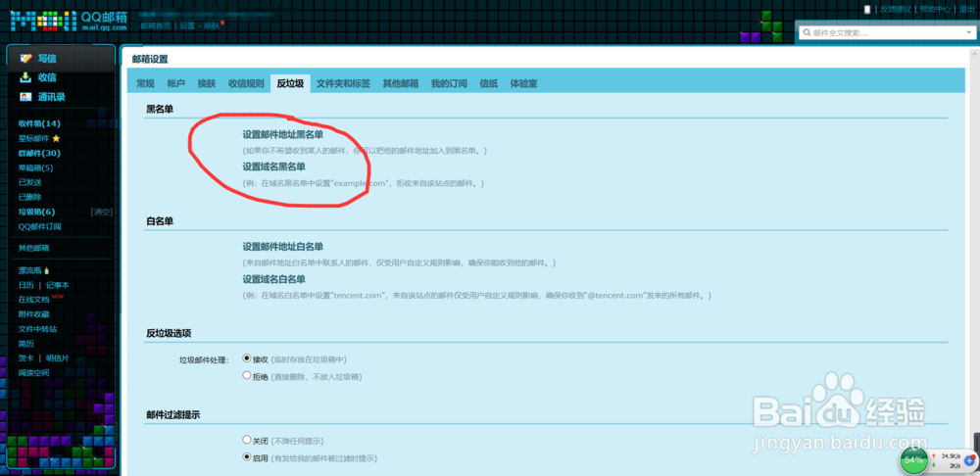This screenshot has width=980, height=476.
Task: Open the 已发送 folder
Action: coord(30,182)
